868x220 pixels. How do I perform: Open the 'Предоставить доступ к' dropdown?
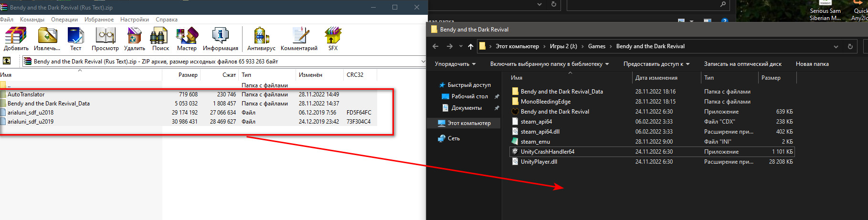(x=656, y=64)
